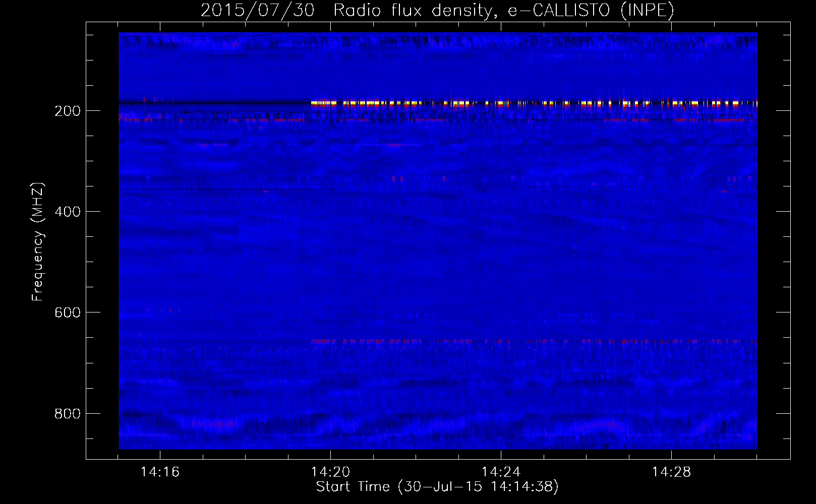Click the bright yellow emission band near 200 MHz
Viewport: 816px width, 504px height.
[x=534, y=103]
